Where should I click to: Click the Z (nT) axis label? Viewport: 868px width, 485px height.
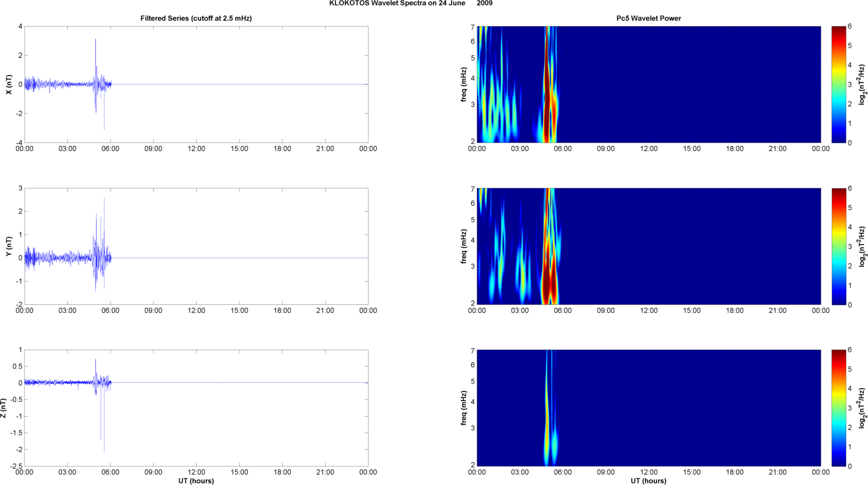tap(3, 408)
